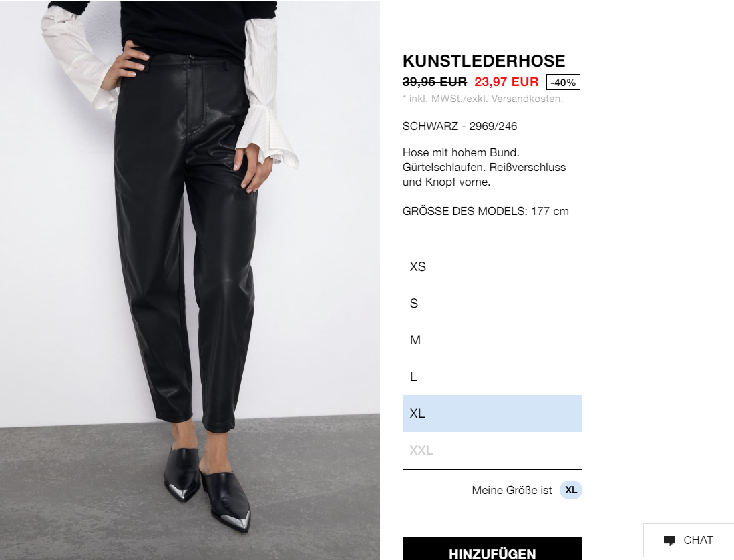Viewport: 734px width, 560px height.
Task: Select size XS
Action: 492,267
